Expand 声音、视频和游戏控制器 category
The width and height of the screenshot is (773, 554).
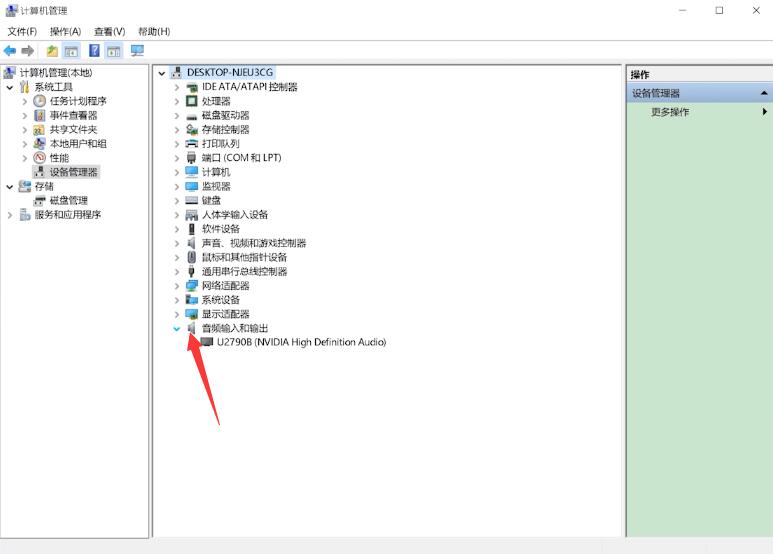[176, 243]
